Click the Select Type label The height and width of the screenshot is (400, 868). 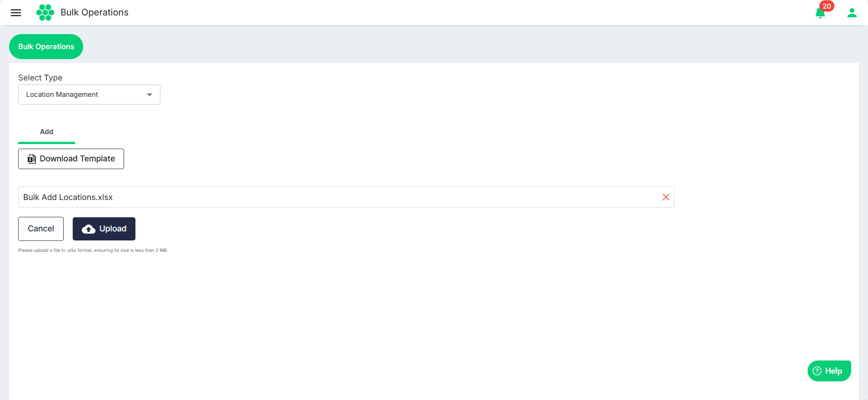40,78
